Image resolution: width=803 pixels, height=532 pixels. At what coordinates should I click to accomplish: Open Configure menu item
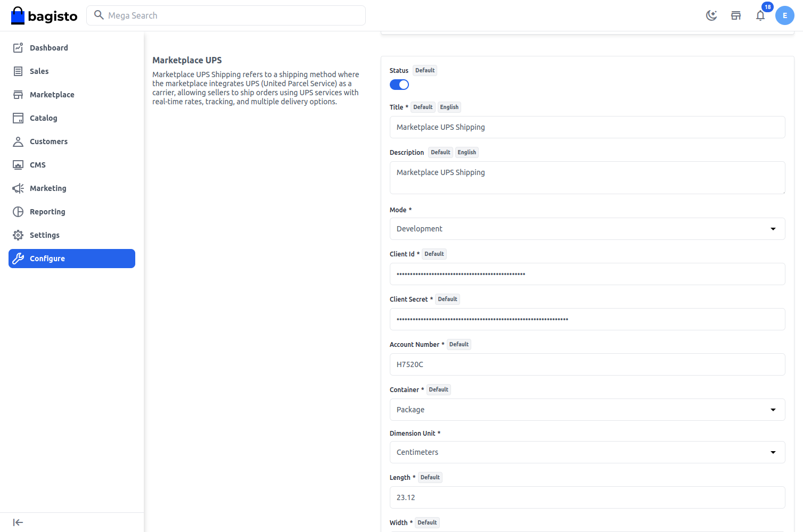72,259
